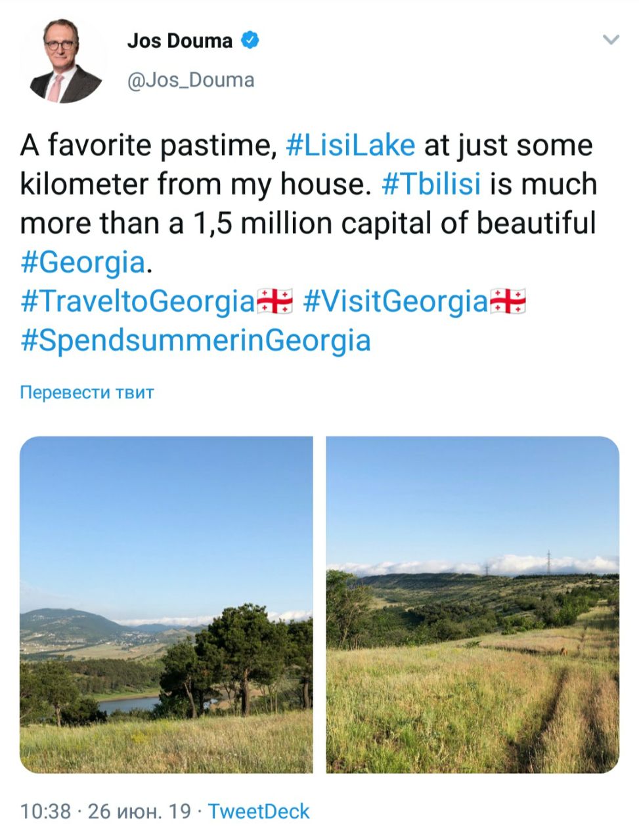The width and height of the screenshot is (639, 840).
Task: Open the #VisitGeorgia hashtag
Action: click(395, 301)
